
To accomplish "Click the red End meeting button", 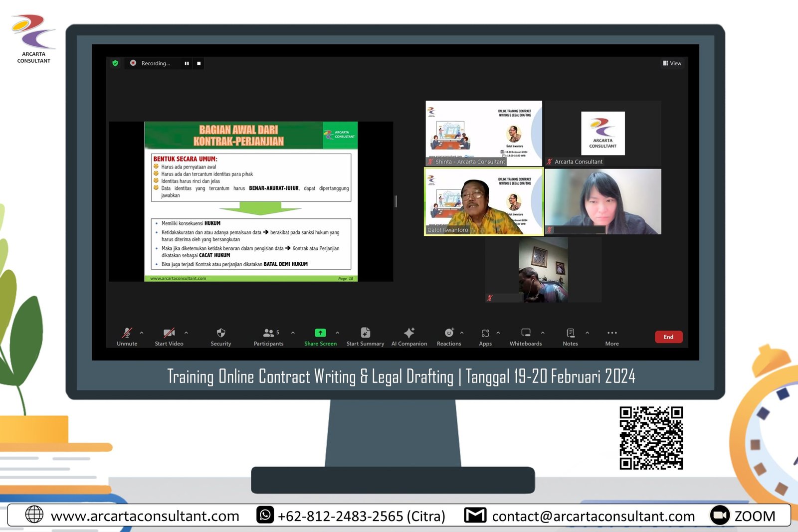I will click(x=668, y=337).
